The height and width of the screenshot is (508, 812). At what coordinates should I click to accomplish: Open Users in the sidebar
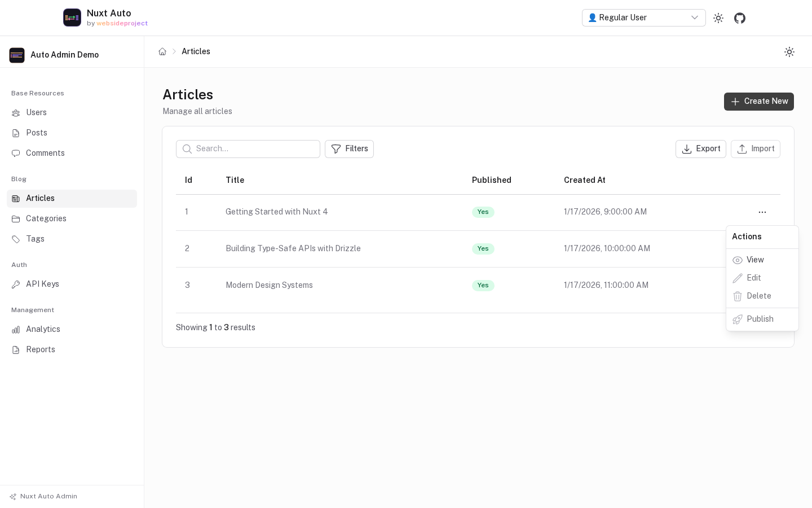tap(72, 113)
